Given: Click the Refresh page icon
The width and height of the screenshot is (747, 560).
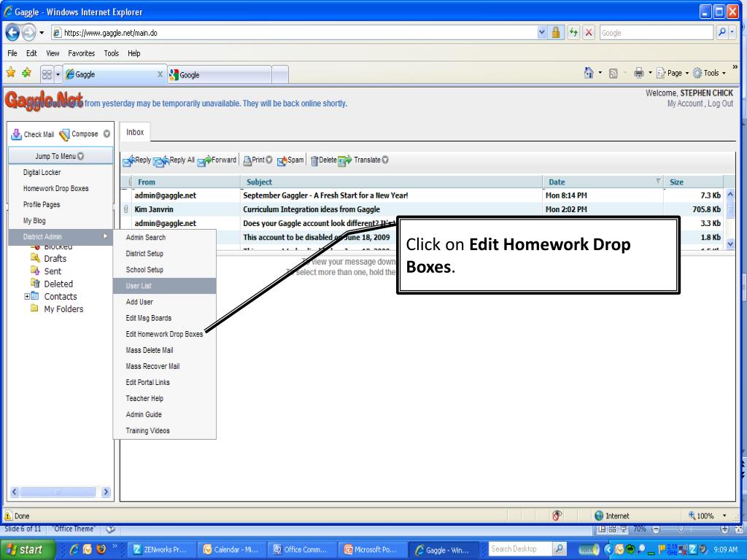Looking at the screenshot, I should 573,33.
